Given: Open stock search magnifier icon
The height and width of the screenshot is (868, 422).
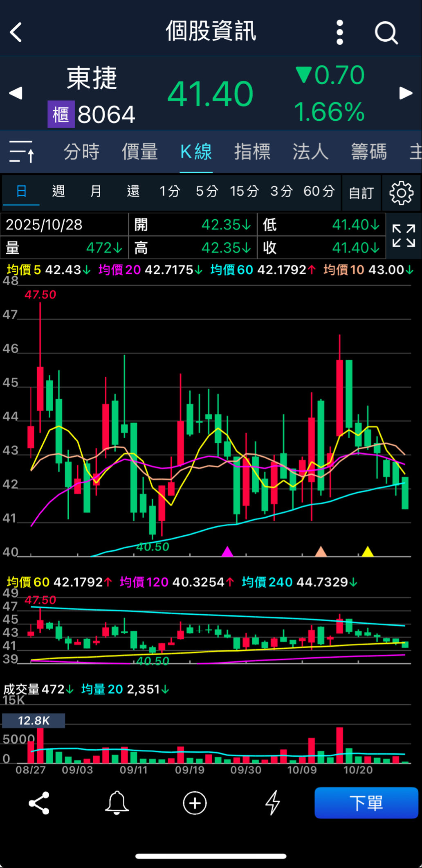Looking at the screenshot, I should [386, 33].
